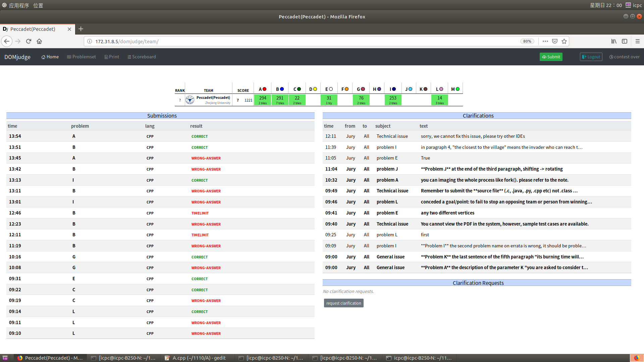
Task: Click problem A red balloon header
Action: [262, 89]
